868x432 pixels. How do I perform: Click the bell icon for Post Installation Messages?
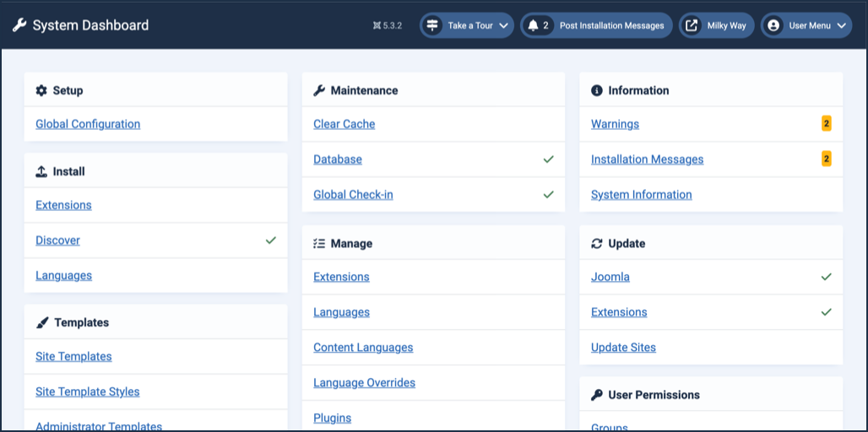[533, 25]
